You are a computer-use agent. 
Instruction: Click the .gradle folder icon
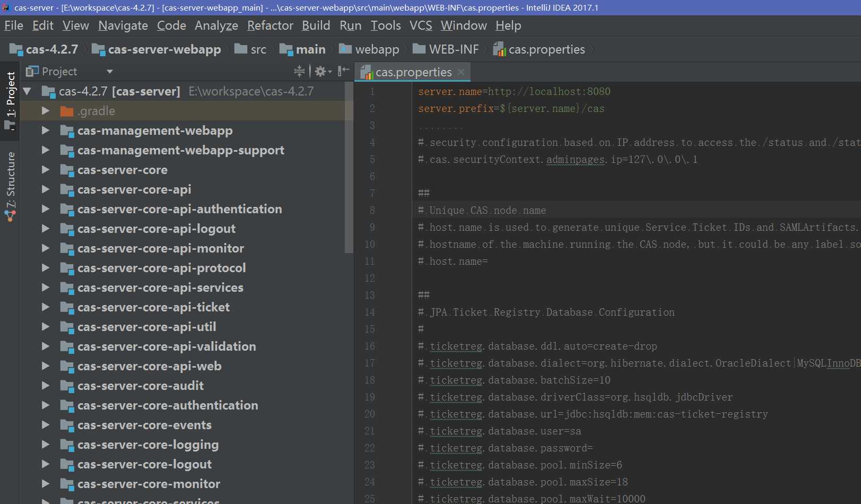tap(67, 111)
